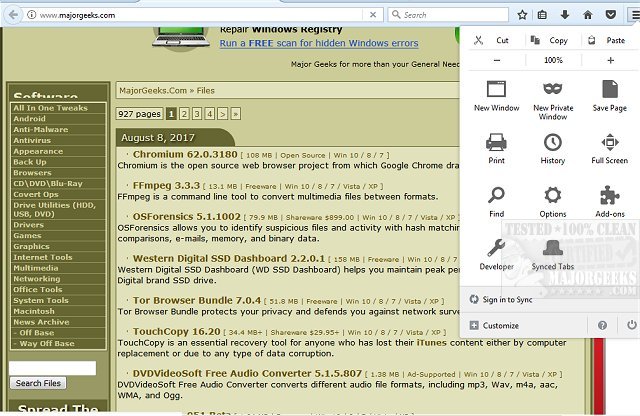The image size is (640, 416).
Task: Go to the Home page icon
Action: click(588, 15)
